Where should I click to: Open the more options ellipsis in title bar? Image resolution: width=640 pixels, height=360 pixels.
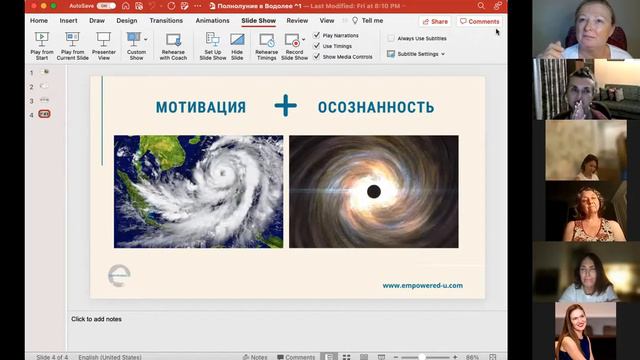(198, 6)
